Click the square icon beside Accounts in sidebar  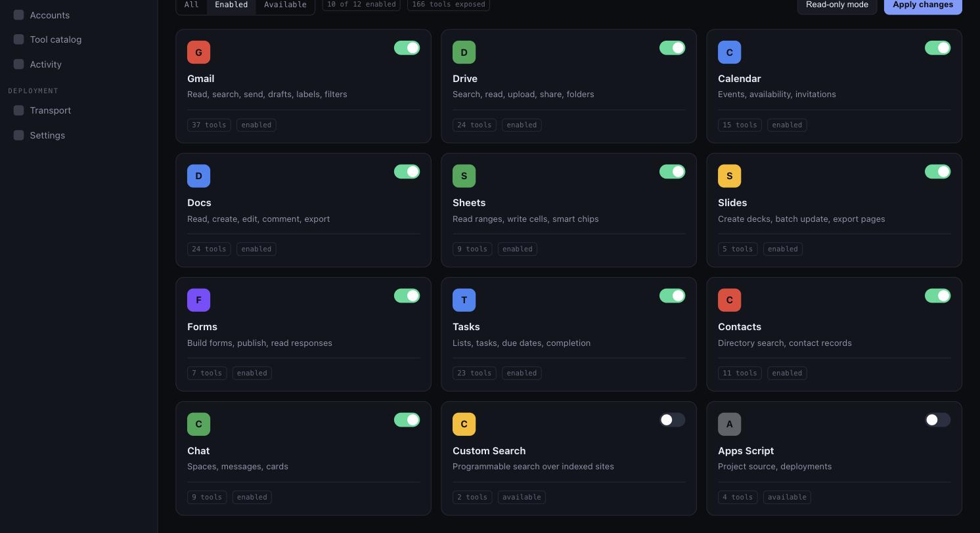pos(18,14)
